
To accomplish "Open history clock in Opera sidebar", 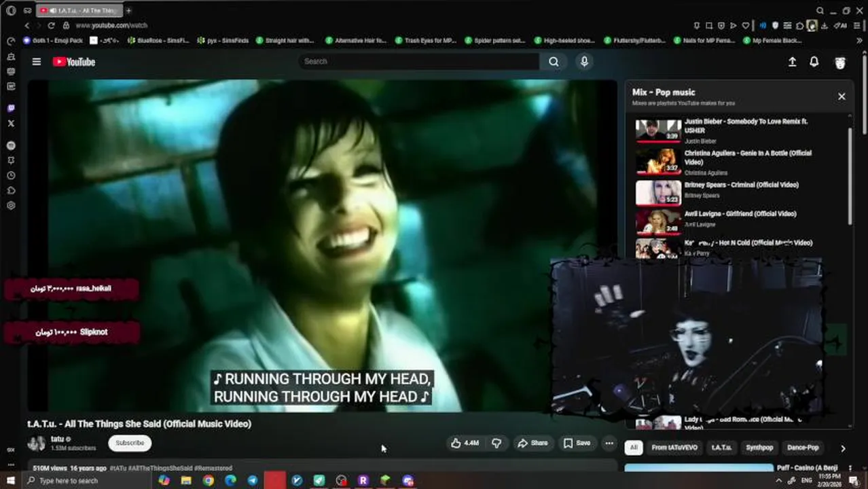I will pos(11,175).
